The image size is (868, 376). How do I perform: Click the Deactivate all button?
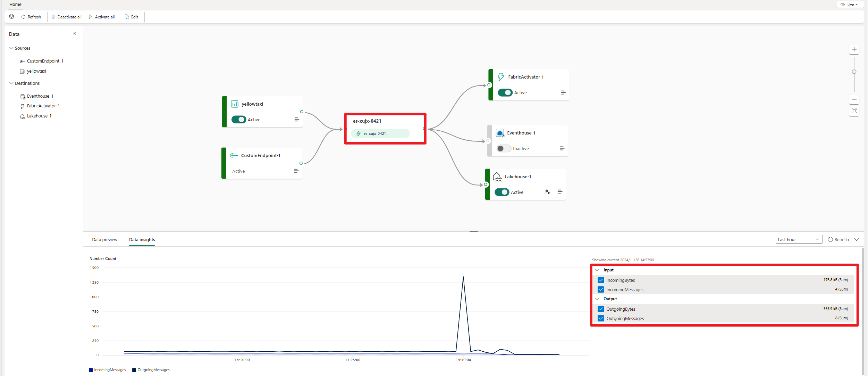(66, 17)
